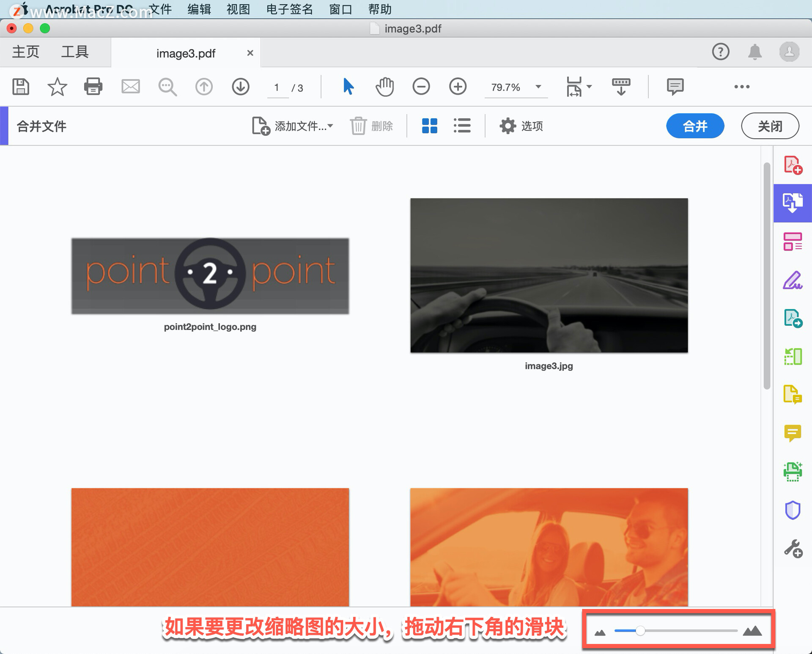Click the Print icon

coord(93,87)
